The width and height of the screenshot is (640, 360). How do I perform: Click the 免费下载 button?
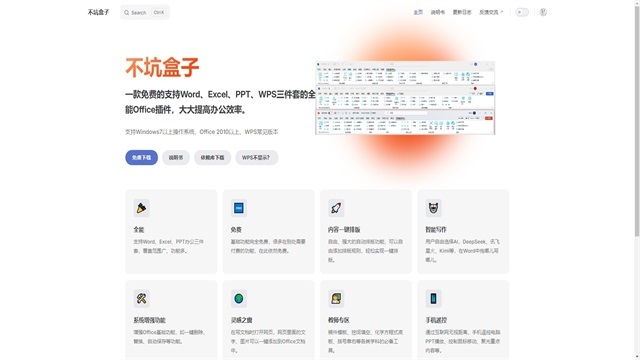[141, 158]
